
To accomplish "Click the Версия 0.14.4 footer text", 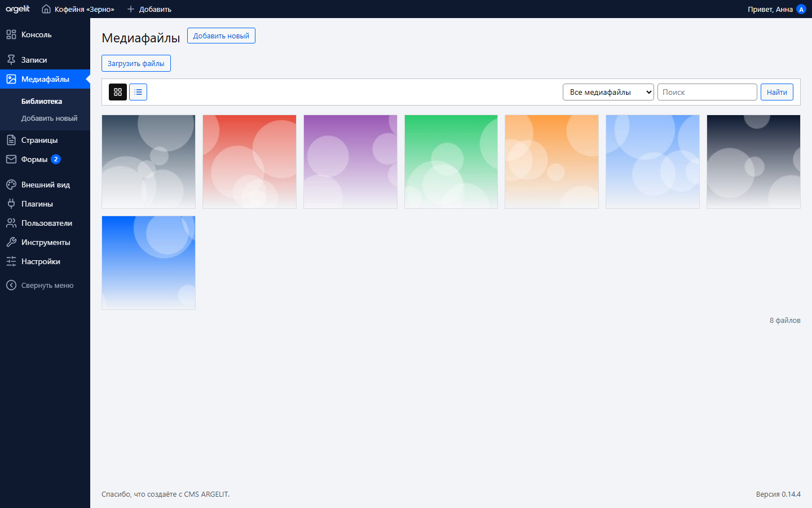I will click(x=778, y=494).
